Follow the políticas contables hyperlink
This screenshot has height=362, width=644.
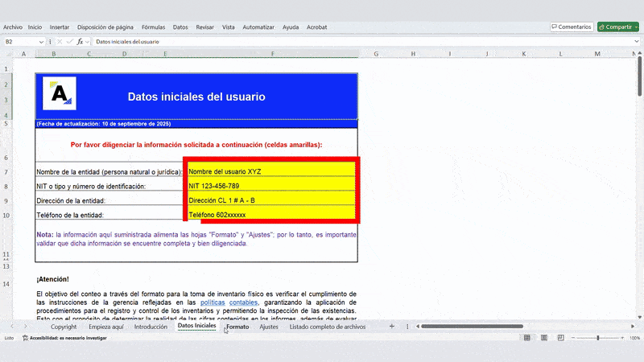click(229, 302)
